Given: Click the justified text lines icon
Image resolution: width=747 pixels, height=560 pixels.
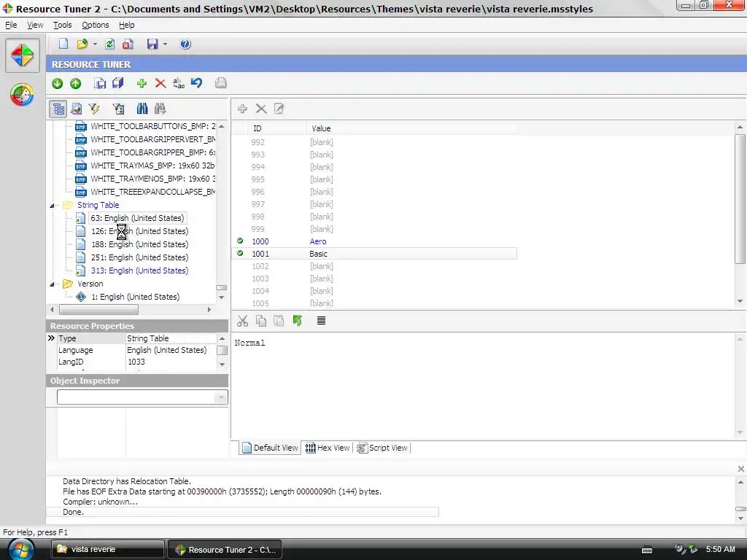Looking at the screenshot, I should [x=321, y=321].
